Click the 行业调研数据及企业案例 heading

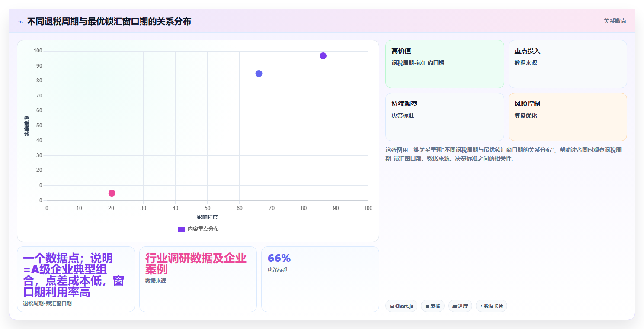click(196, 264)
